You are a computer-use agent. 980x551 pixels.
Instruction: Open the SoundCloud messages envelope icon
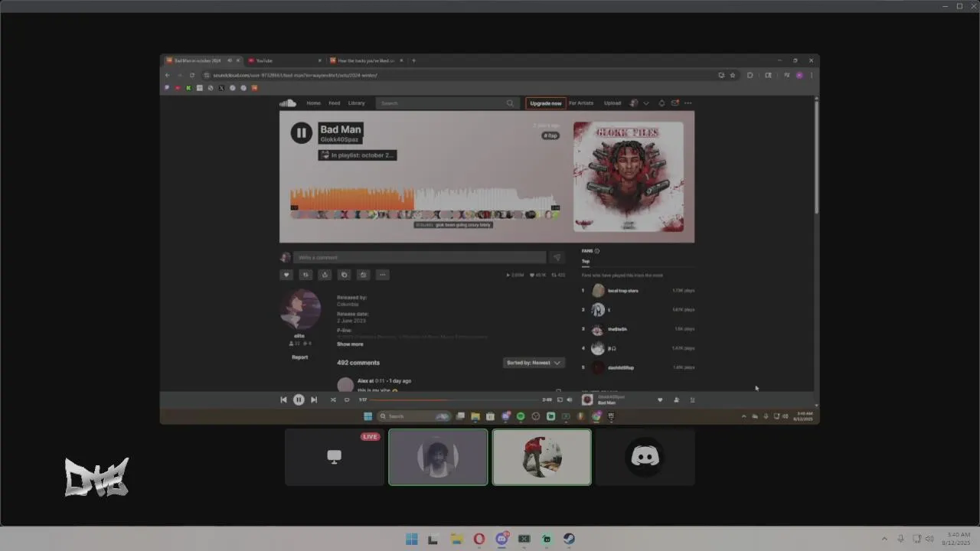click(x=675, y=103)
